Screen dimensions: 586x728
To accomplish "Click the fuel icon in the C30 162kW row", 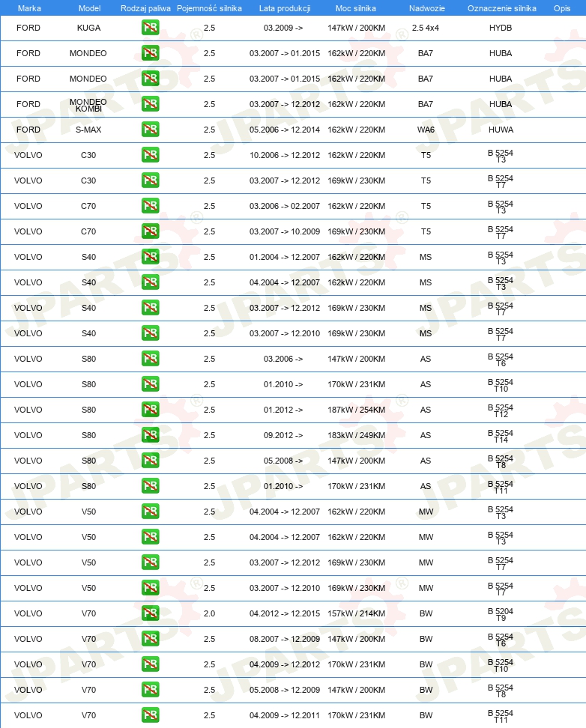I will pyautogui.click(x=150, y=155).
